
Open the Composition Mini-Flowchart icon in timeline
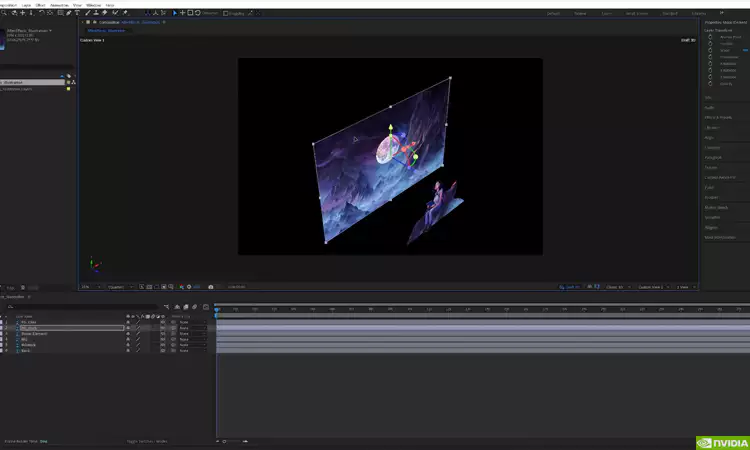[166, 307]
